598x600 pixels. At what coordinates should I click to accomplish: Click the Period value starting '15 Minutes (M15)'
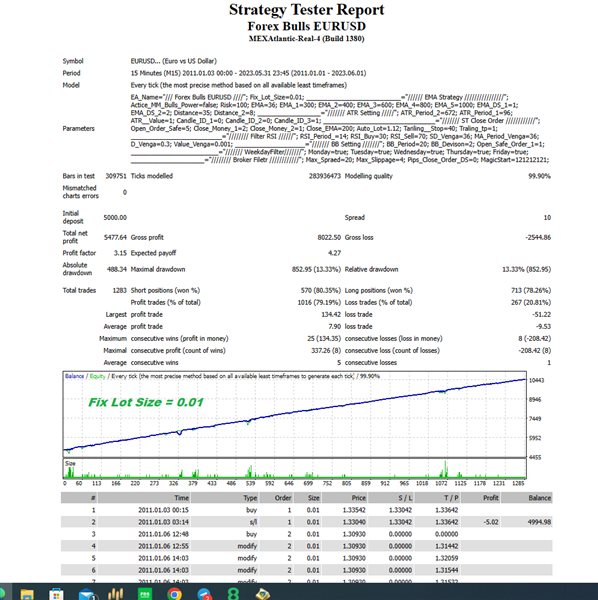(248, 73)
